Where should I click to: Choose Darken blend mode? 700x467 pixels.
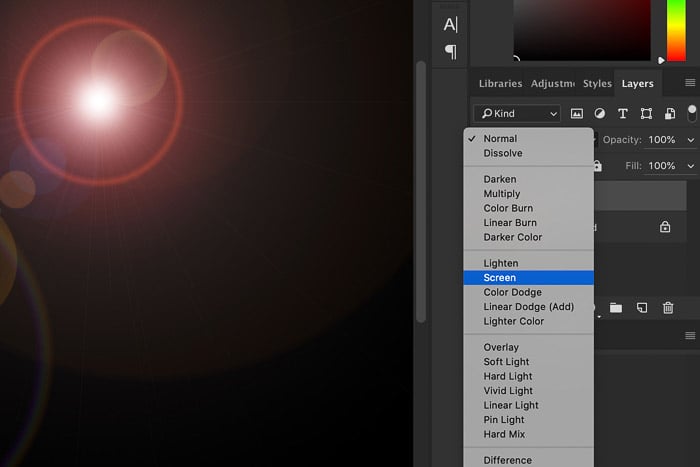coord(529,179)
